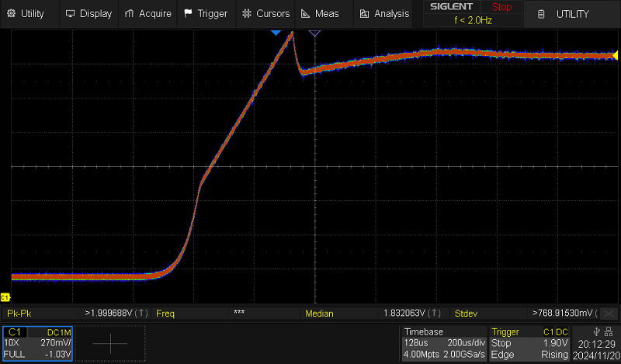This screenshot has height=364, width=621.
Task: Open the Utility menu gear icon
Action: 11,13
